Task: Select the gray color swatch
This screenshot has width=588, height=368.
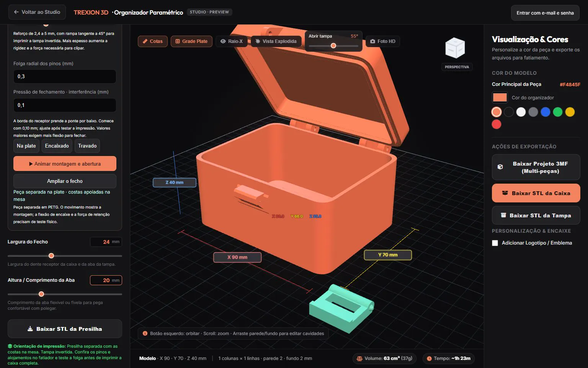Action: (533, 112)
